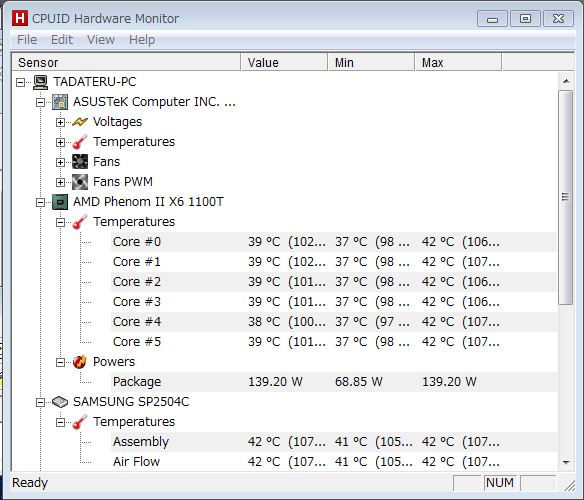584x500 pixels.
Task: Expand the Fans node
Action: 60,162
